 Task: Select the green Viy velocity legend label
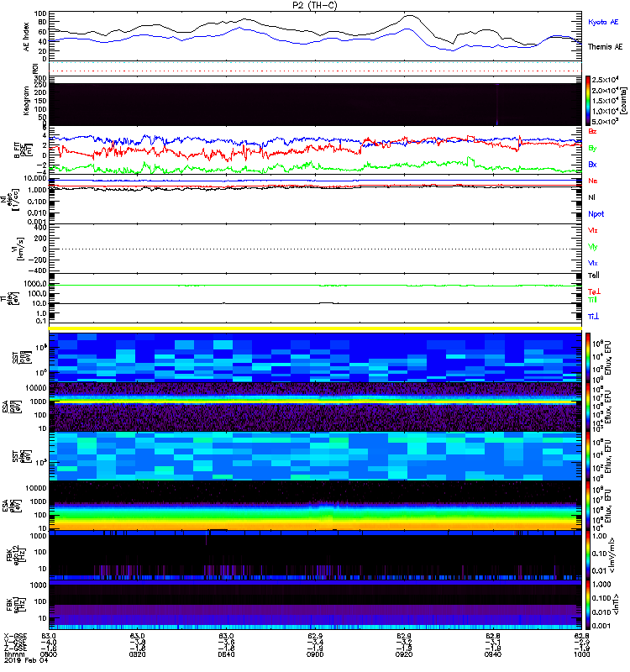coord(593,247)
